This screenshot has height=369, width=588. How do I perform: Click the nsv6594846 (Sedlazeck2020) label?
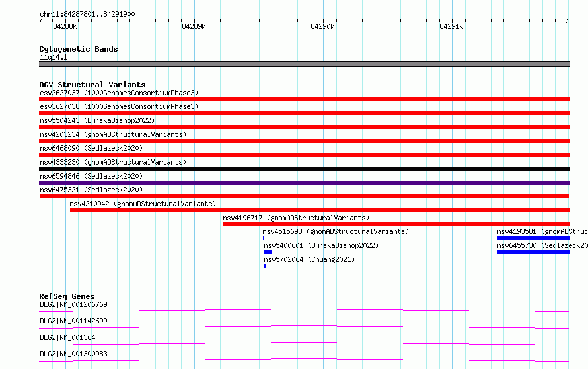click(91, 176)
